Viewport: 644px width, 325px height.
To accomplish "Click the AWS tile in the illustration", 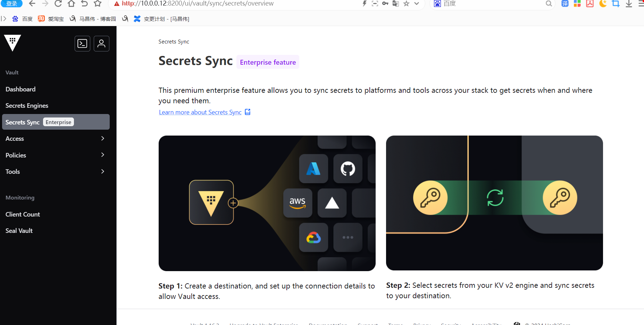I will pyautogui.click(x=298, y=203).
